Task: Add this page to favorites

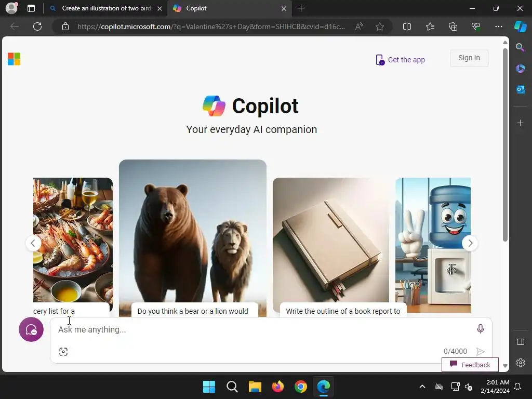Action: (x=380, y=26)
